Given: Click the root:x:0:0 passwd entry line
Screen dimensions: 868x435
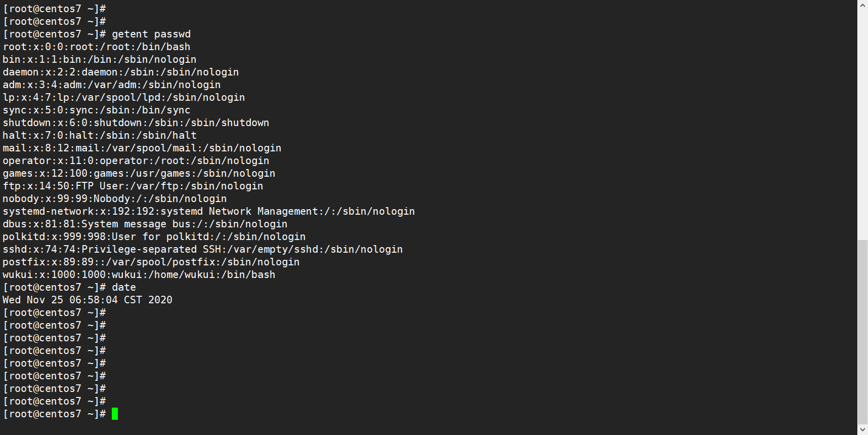Looking at the screenshot, I should coord(96,47).
